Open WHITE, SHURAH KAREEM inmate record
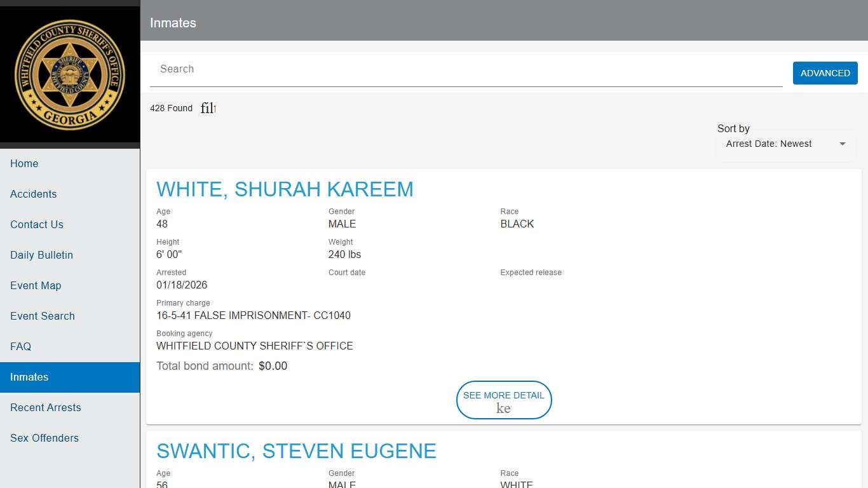The height and width of the screenshot is (488, 868). pos(285,189)
